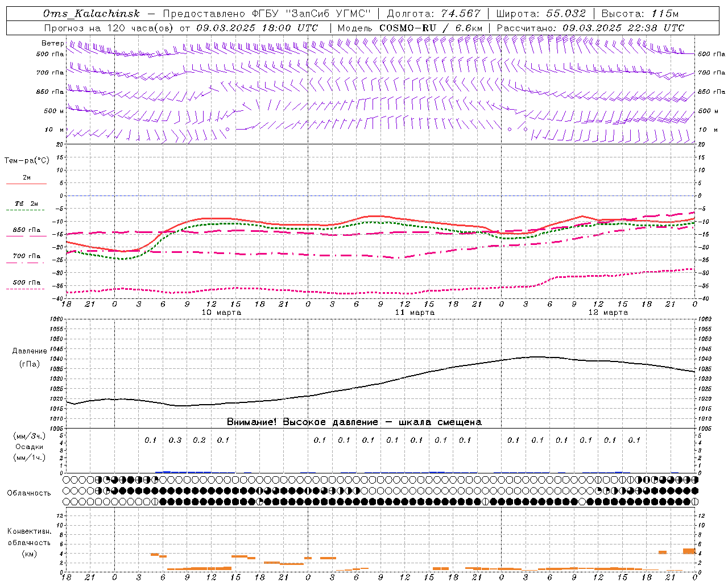Click the Td 2м dew point legend entry
This screenshot has height=582, width=728.
27,203
